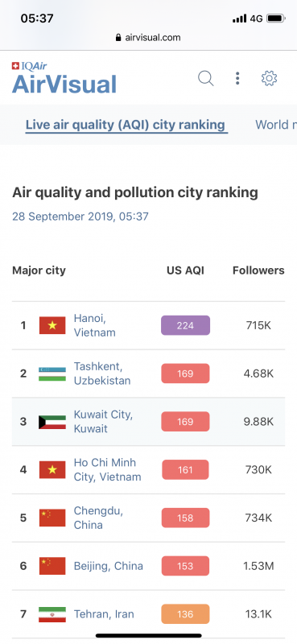The height and width of the screenshot is (644, 297).
Task: Open the settings gear icon
Action: click(x=269, y=78)
